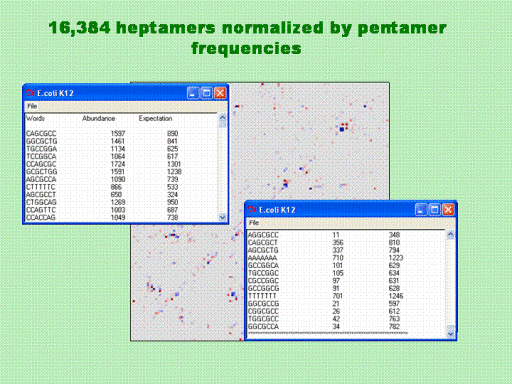The width and height of the screenshot is (512, 384).
Task: Click the Tk icon in top-left window title
Action: click(x=30, y=93)
